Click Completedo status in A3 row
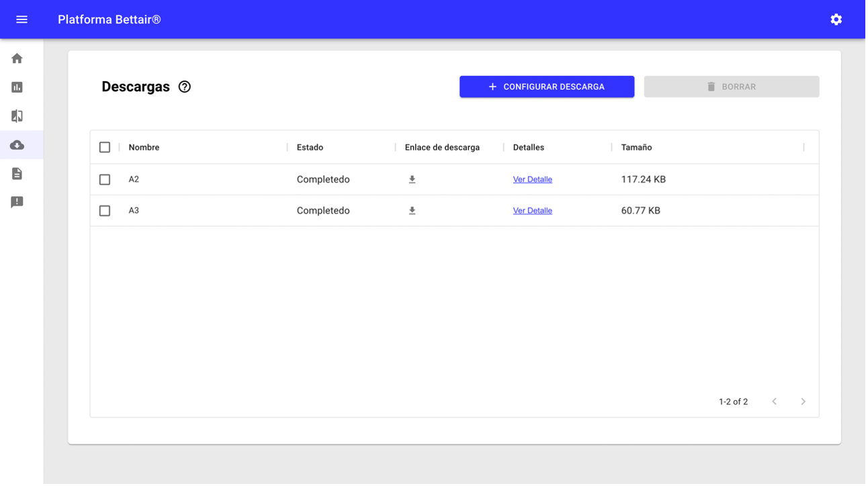 pyautogui.click(x=323, y=211)
